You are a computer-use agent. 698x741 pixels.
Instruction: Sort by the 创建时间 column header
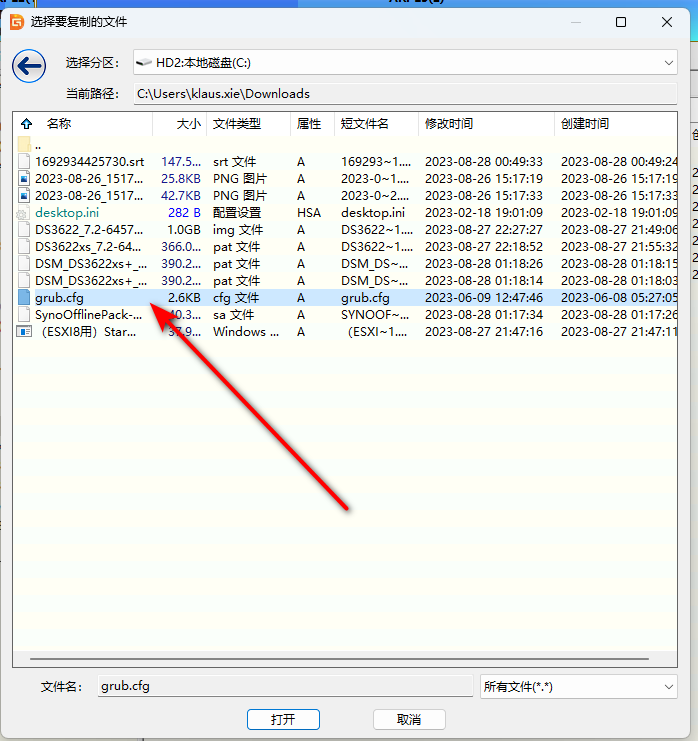click(x=585, y=124)
